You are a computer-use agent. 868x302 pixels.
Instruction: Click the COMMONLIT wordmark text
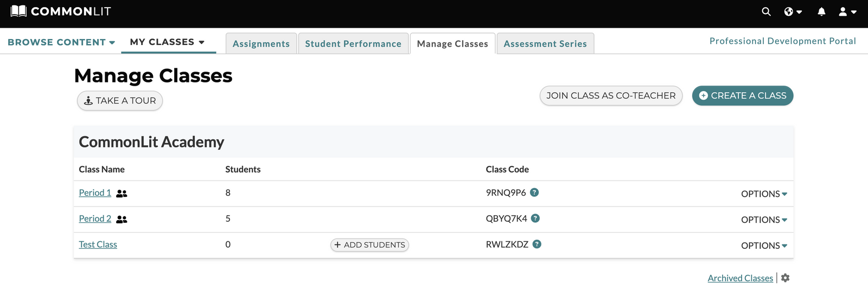(x=71, y=11)
